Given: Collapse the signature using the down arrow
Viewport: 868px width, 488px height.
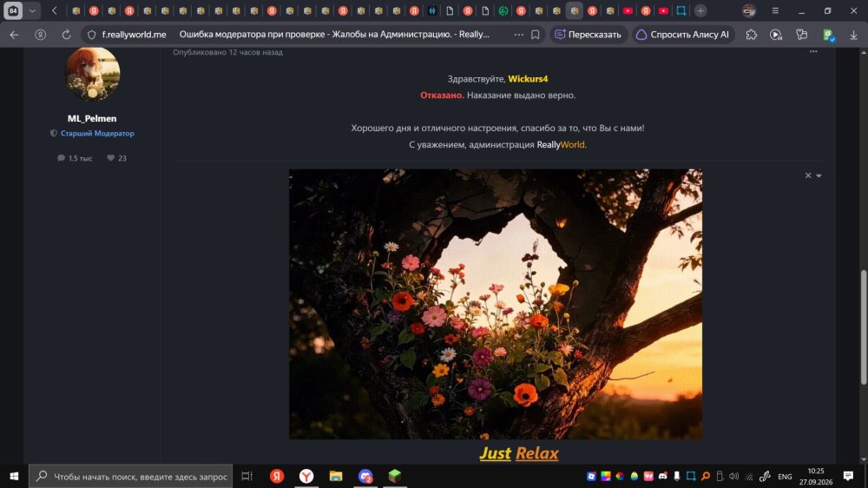Looking at the screenshot, I should (x=819, y=176).
